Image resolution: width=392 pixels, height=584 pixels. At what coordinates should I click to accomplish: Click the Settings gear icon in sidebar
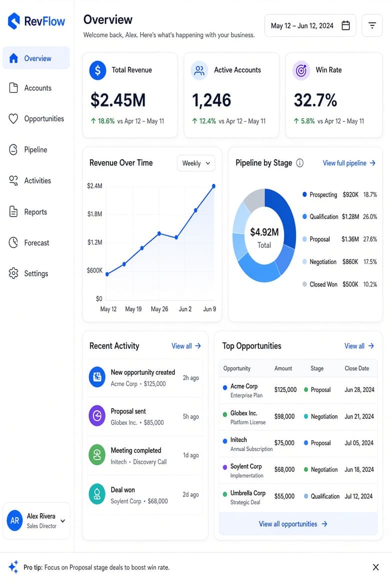click(x=13, y=273)
